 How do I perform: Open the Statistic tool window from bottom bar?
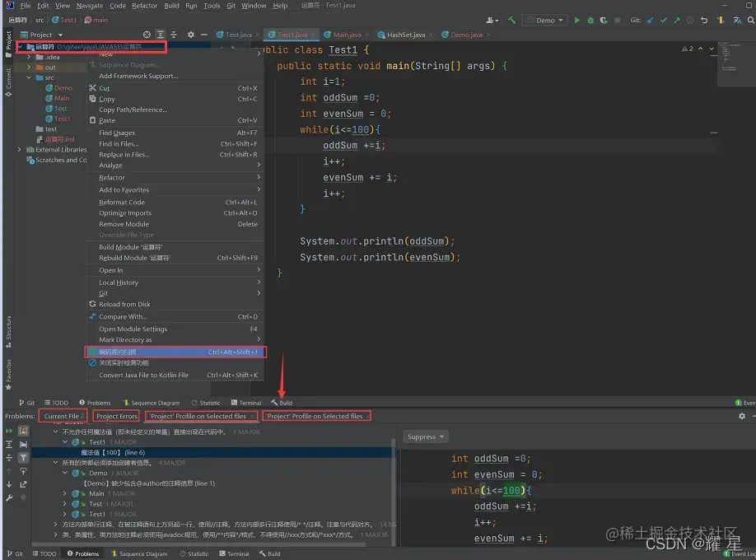[x=194, y=553]
